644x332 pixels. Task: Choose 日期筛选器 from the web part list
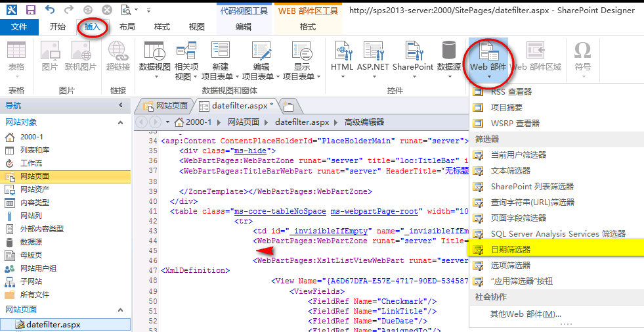(x=556, y=249)
